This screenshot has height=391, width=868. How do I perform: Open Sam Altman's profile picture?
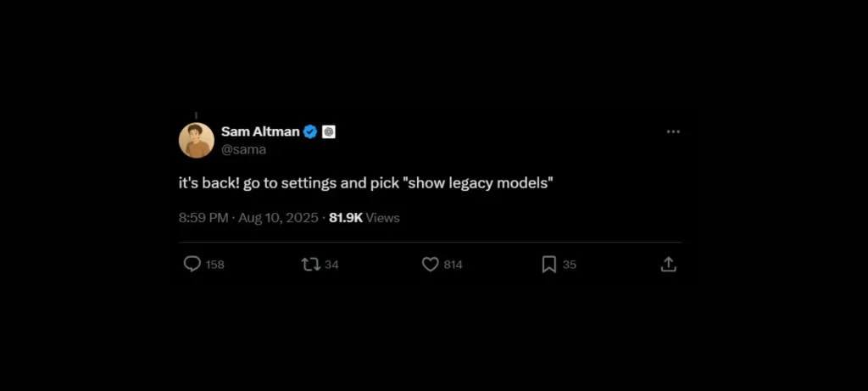coord(196,140)
